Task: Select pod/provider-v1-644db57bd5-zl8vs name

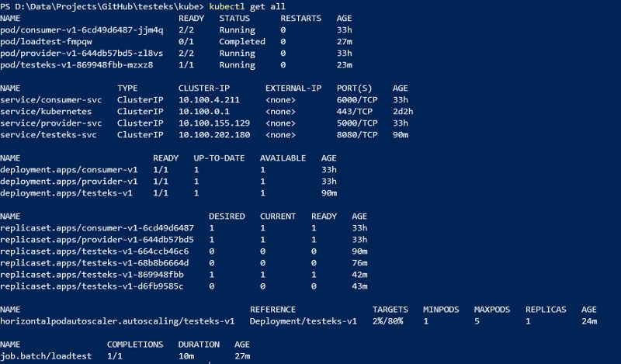Action: pyautogui.click(x=82, y=54)
